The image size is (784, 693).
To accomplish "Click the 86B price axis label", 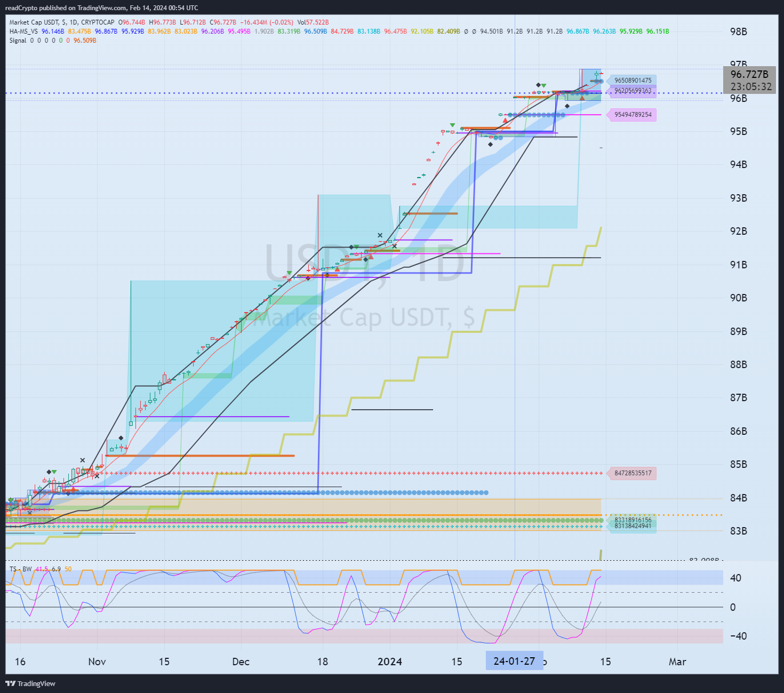I will click(x=739, y=431).
